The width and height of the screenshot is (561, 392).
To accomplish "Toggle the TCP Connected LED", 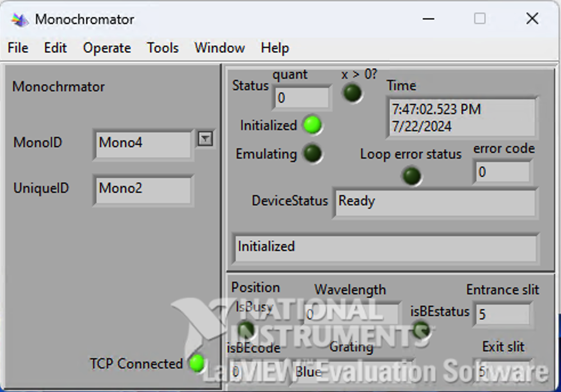I will point(196,363).
